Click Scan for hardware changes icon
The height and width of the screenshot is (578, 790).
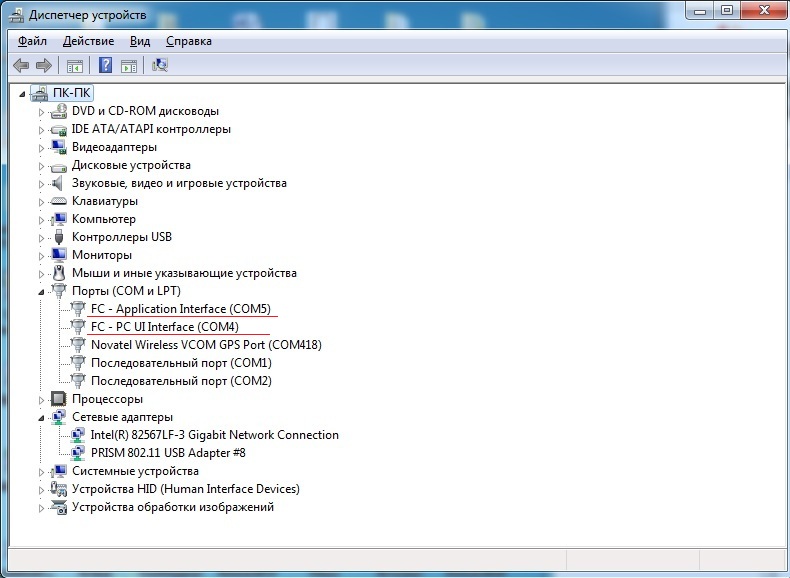[x=160, y=65]
